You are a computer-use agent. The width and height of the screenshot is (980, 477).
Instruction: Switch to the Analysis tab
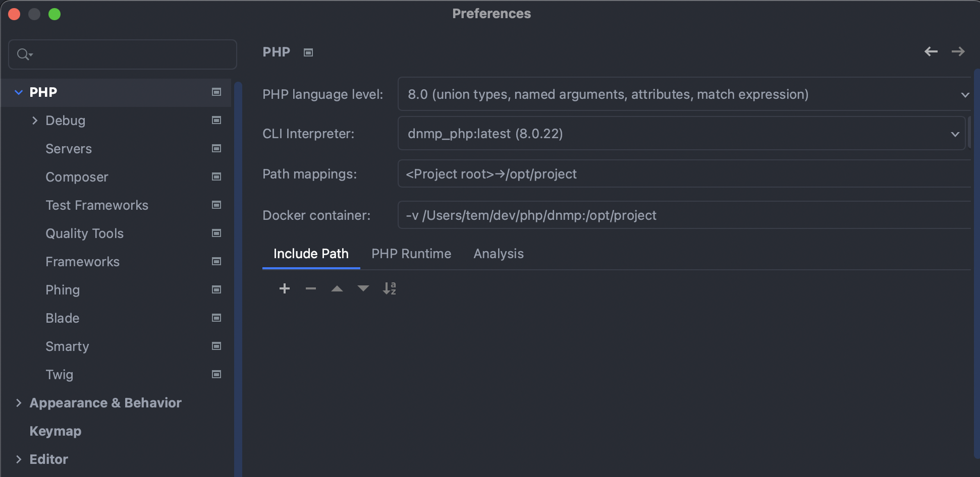[x=498, y=254]
